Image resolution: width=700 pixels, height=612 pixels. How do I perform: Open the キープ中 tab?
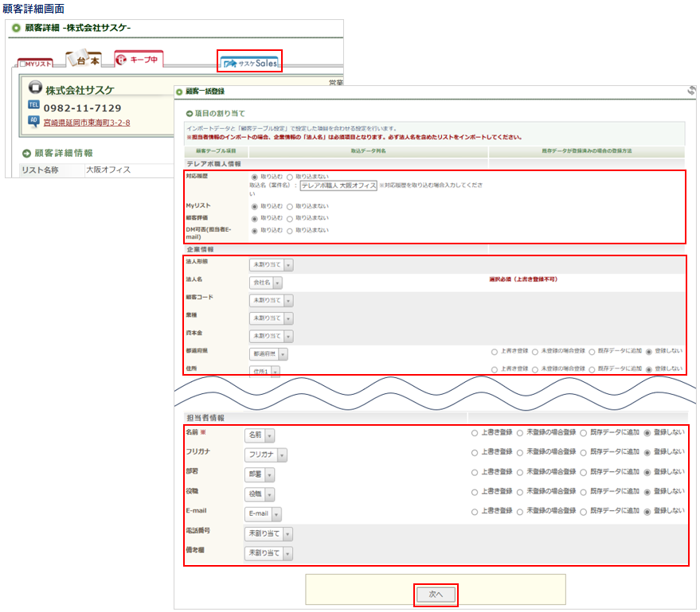point(139,60)
